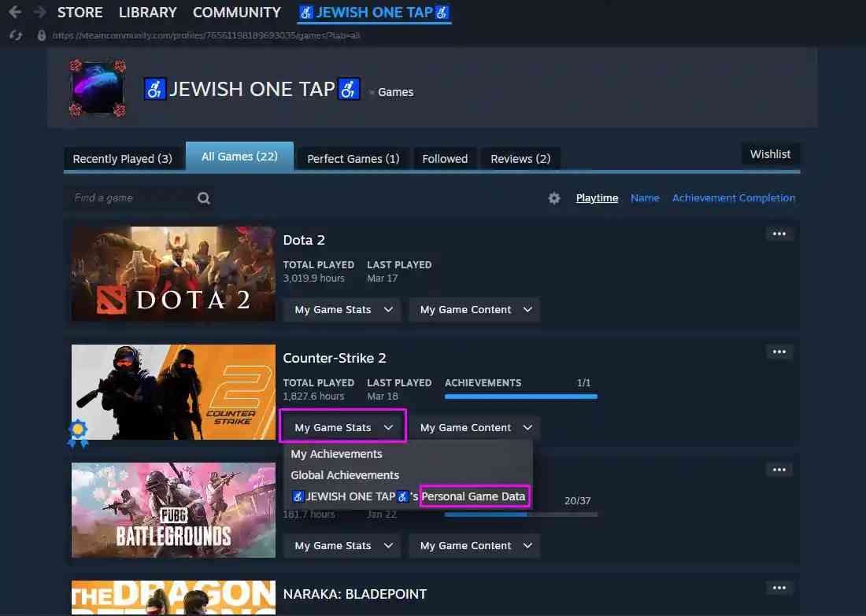Click the back navigation arrow
866x616 pixels.
(15, 13)
